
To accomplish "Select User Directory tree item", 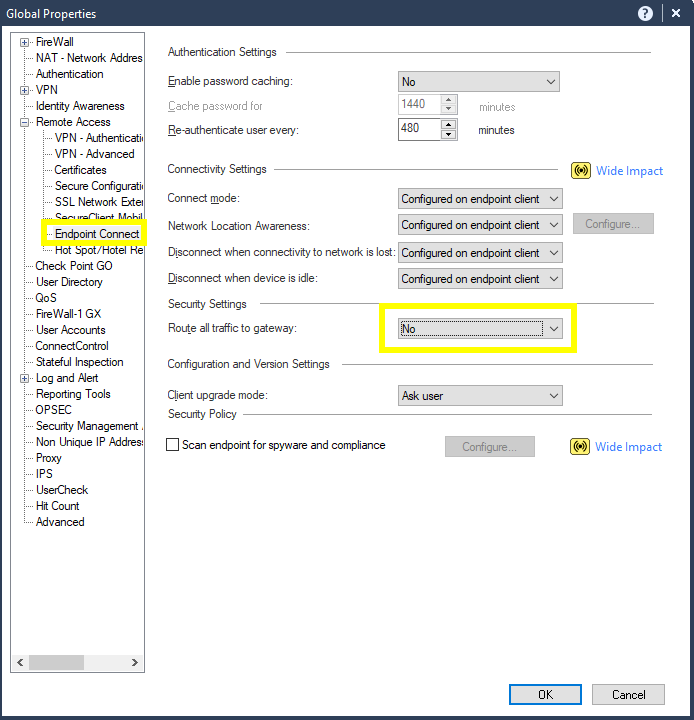I will click(x=69, y=282).
